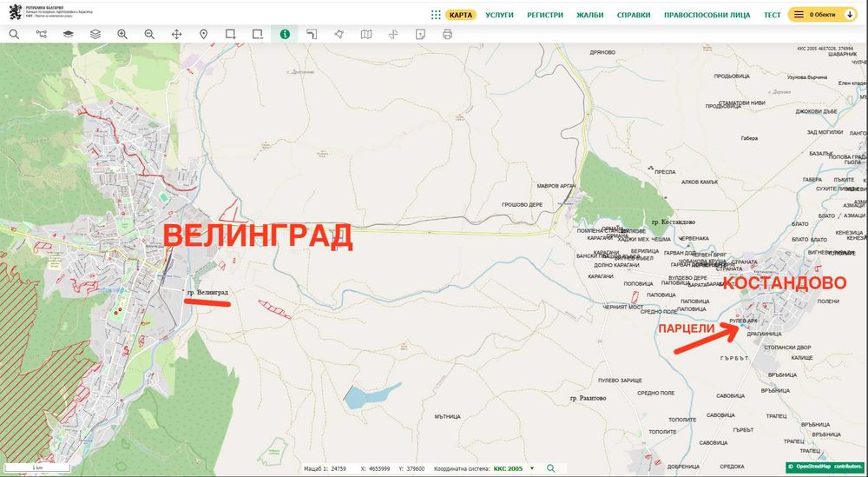Click the ДРЯНОВО map label

pyautogui.click(x=603, y=53)
